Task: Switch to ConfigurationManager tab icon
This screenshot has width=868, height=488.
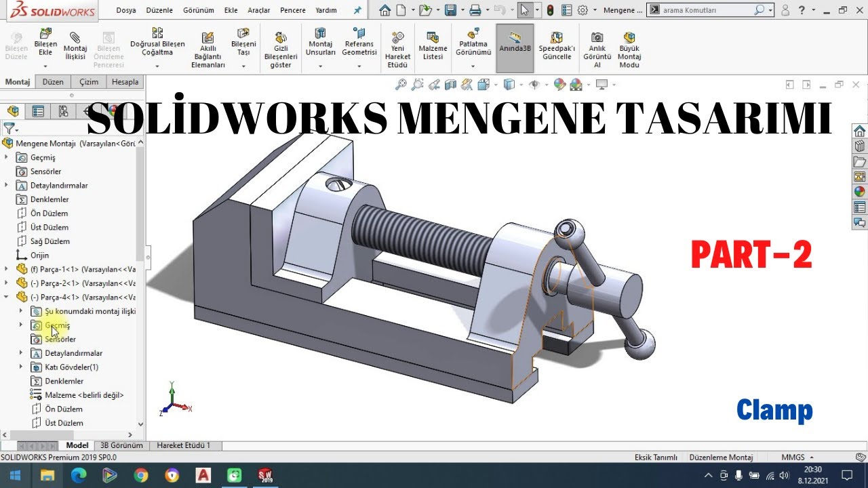Action: pos(63,111)
